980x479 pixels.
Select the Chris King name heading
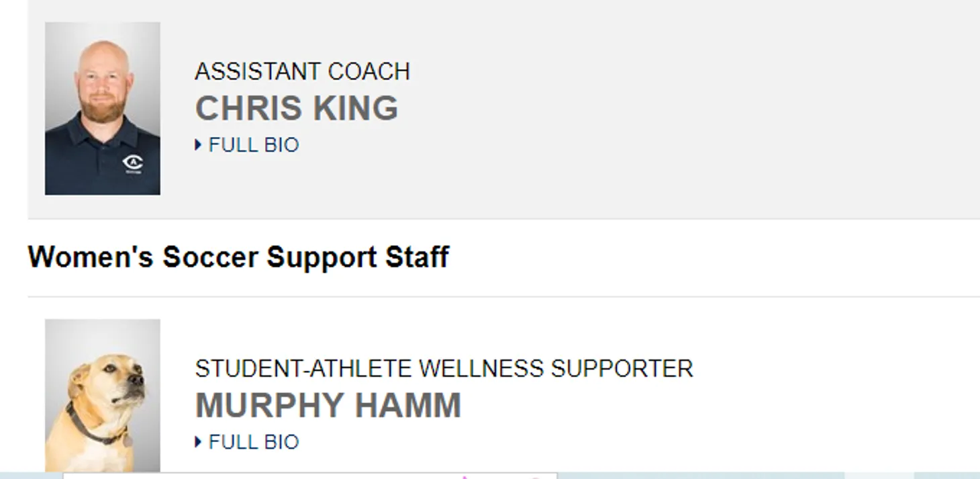point(296,108)
